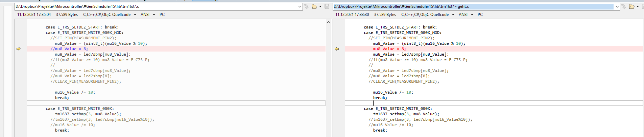
Task: Click 'case E_TRS_SETDEZ_WRITE_000X:' in right pane
Action: (x=398, y=109)
